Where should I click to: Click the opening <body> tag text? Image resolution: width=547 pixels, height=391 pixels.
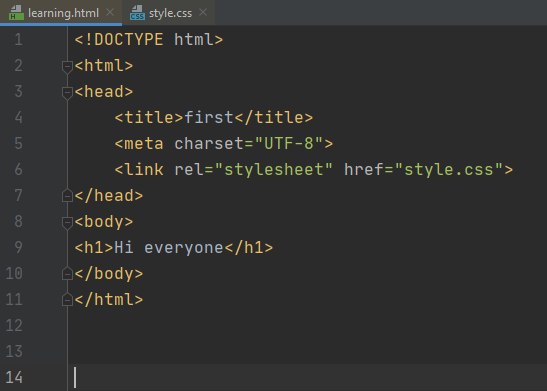[104, 222]
